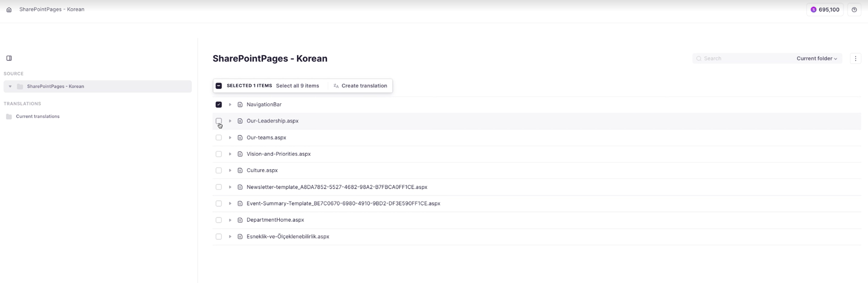Select the Event-Summary-Template checkbox
This screenshot has height=283, width=868.
click(x=219, y=203)
